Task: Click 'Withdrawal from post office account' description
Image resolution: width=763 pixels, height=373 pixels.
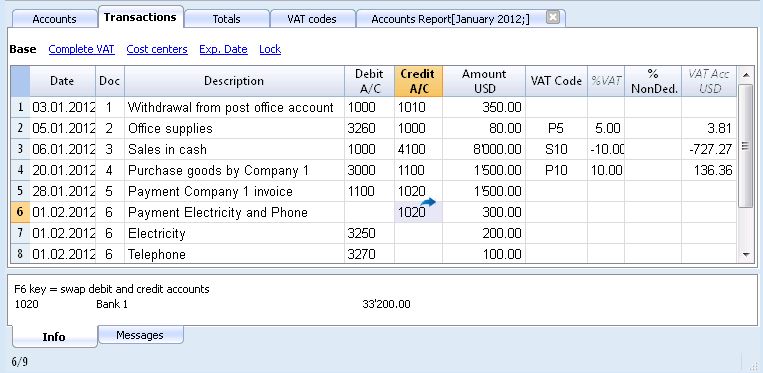Action: tap(234, 107)
